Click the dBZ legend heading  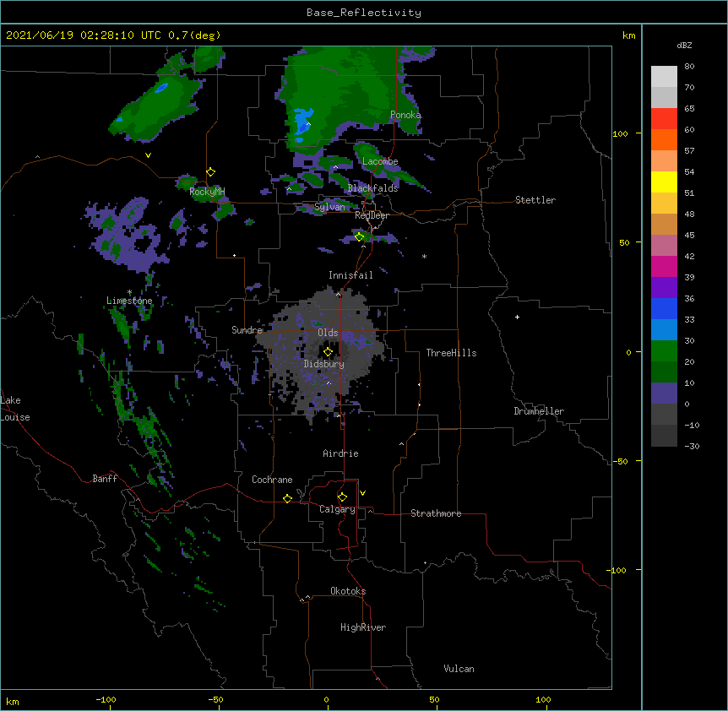point(684,46)
